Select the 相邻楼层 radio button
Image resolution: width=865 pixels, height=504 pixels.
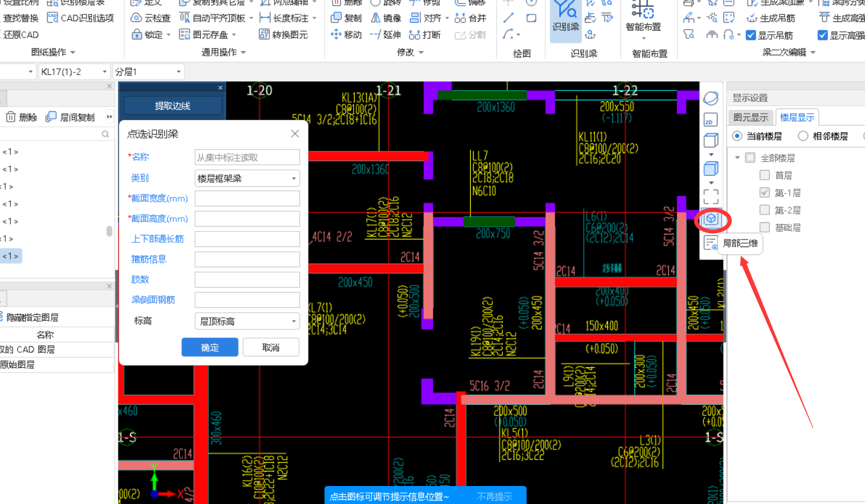(x=803, y=136)
